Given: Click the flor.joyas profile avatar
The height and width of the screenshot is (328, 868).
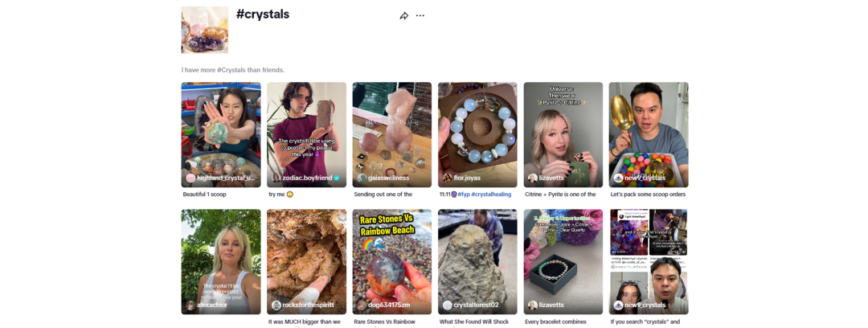Looking at the screenshot, I should click(x=448, y=178).
